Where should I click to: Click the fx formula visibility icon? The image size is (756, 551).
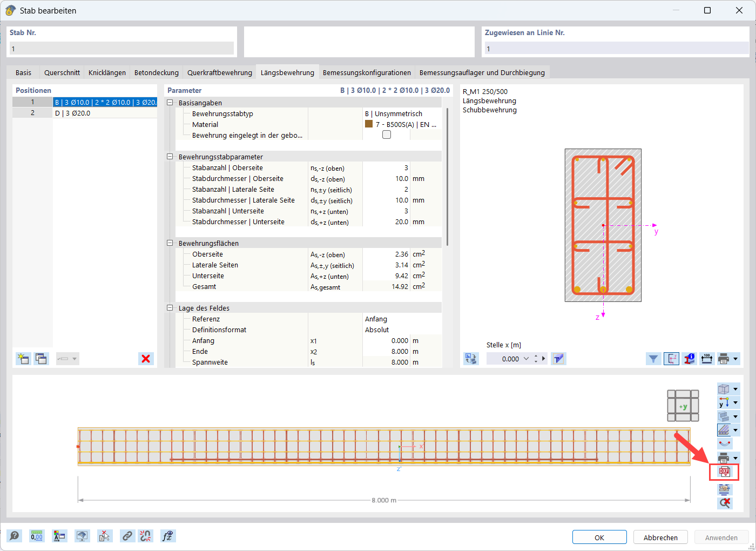coord(168,536)
